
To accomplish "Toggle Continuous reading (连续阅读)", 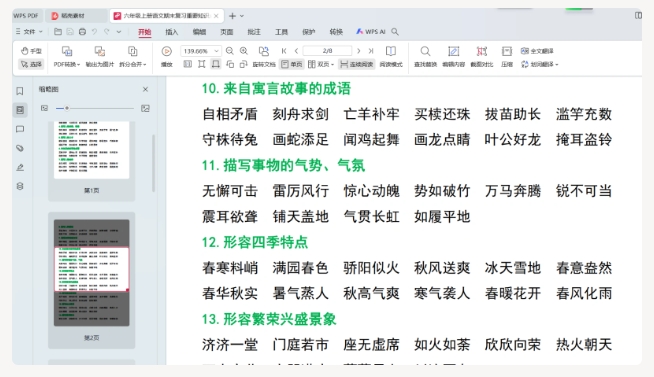I will [357, 64].
